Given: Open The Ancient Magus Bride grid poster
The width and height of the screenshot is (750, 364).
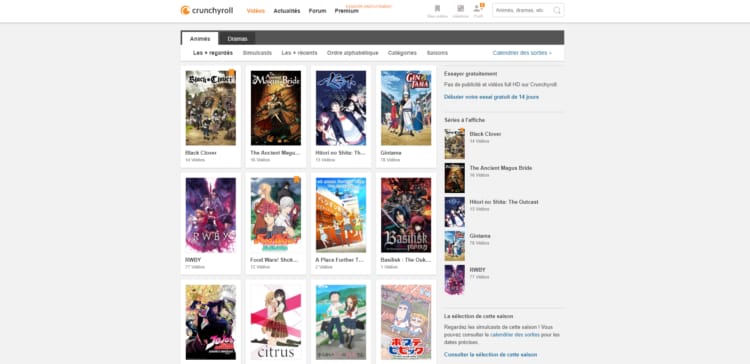Looking at the screenshot, I should 276,108.
